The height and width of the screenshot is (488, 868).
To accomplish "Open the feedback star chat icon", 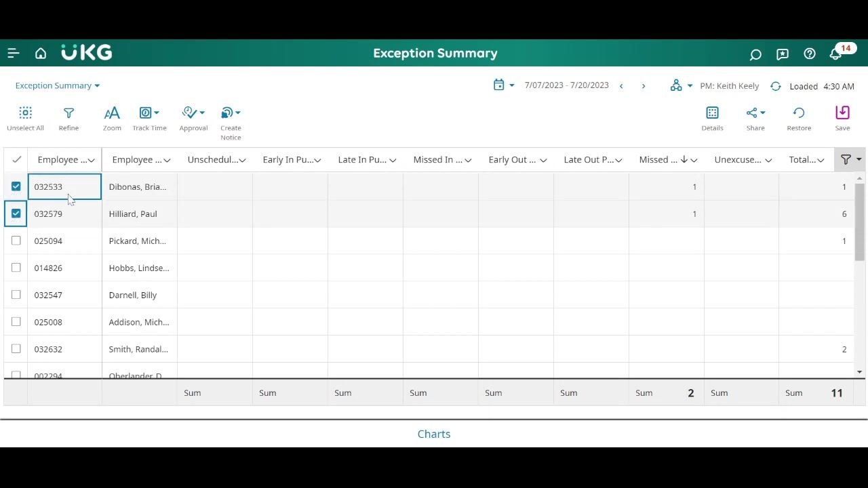I will 783,54.
